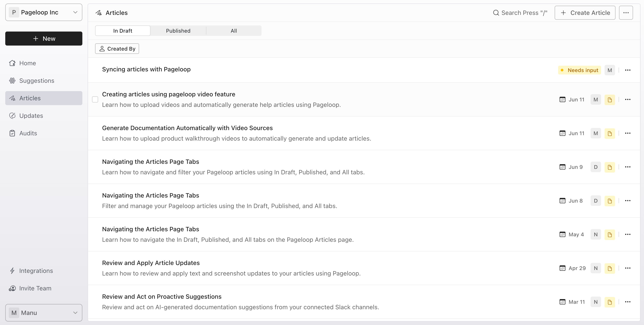Click the D avatar on the Jun 9 row
Screen dimensions: 644x325
click(596, 167)
